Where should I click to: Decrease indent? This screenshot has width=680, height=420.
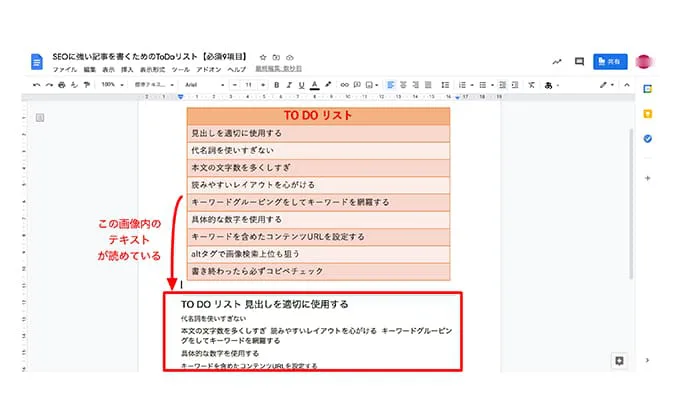[502, 85]
